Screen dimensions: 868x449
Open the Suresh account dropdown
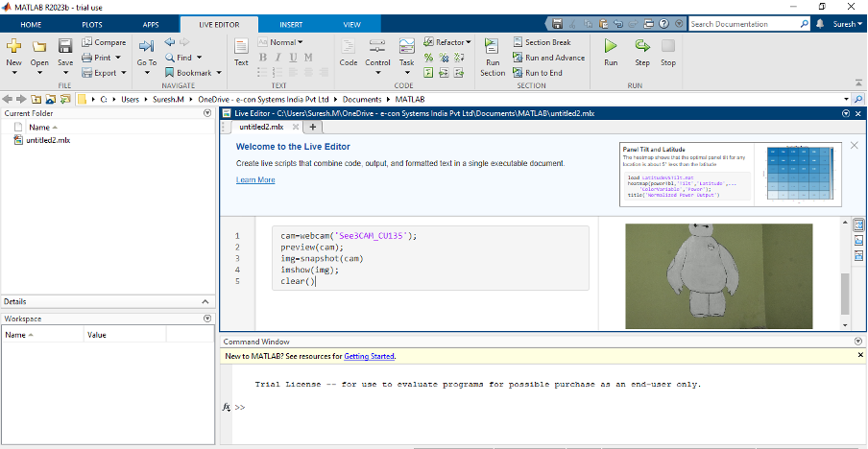click(x=848, y=24)
